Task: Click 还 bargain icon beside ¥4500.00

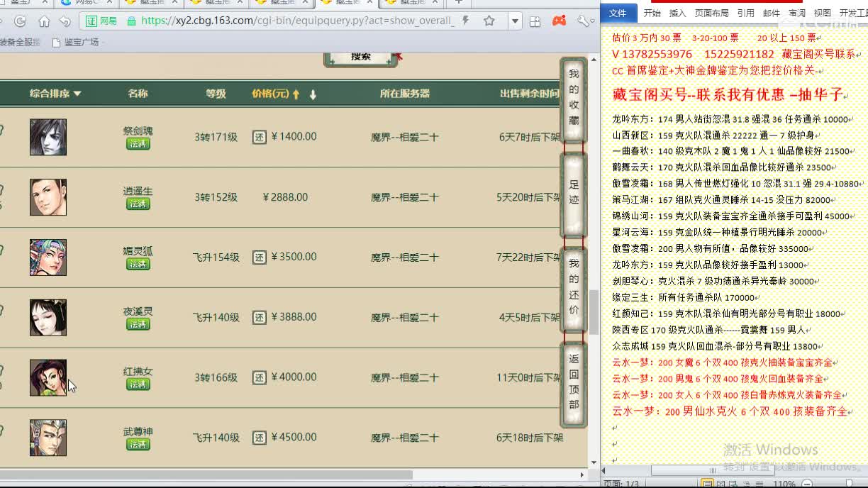Action: pos(260,438)
